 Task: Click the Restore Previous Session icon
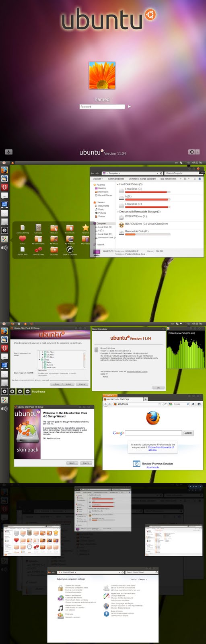137,464
